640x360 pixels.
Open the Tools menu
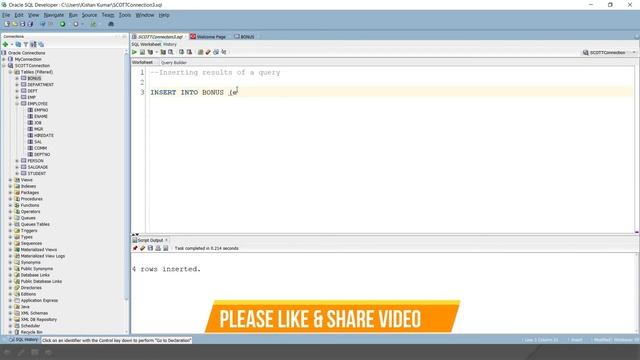pyautogui.click(x=125, y=15)
